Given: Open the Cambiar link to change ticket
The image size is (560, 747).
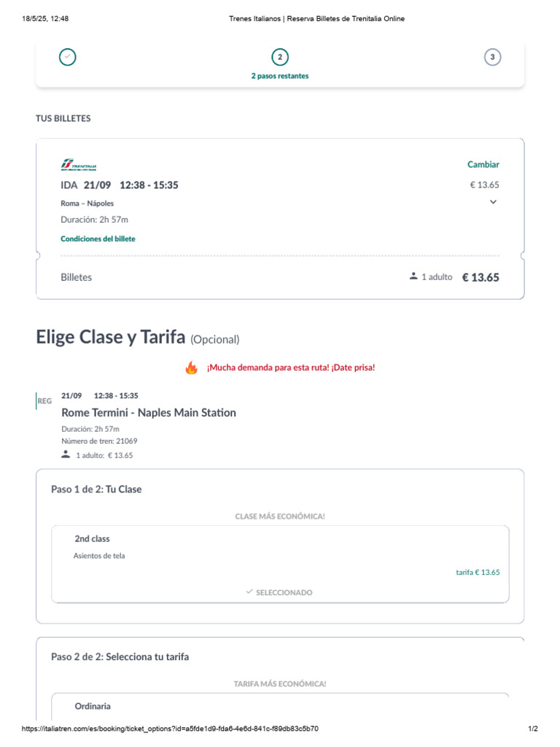Looking at the screenshot, I should pyautogui.click(x=483, y=165).
